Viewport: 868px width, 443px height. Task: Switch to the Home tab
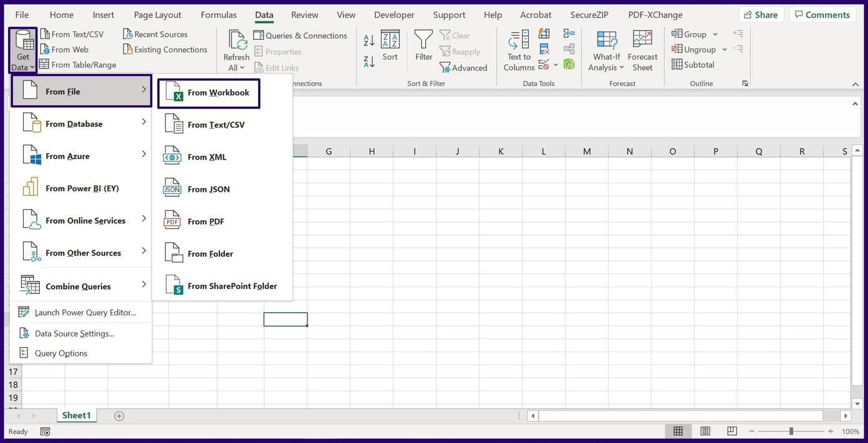click(61, 14)
